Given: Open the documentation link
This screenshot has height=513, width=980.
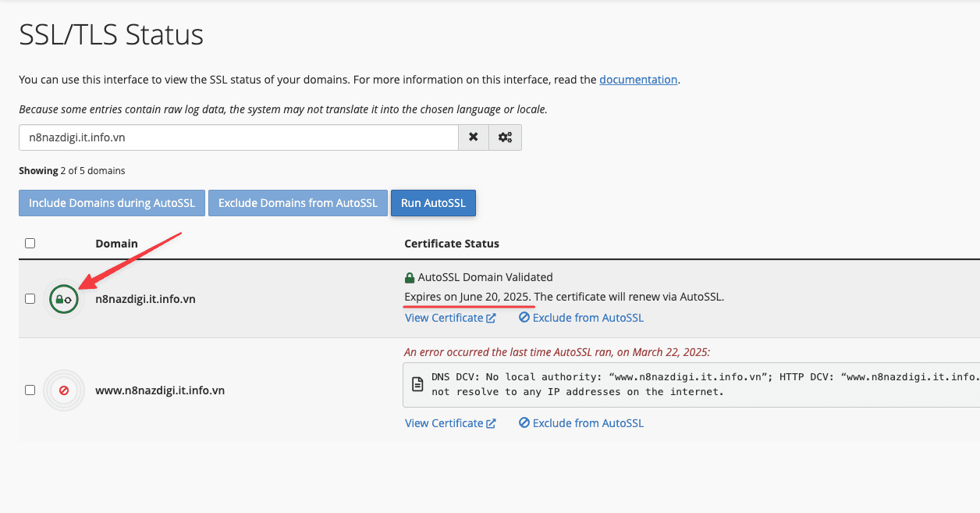Looking at the screenshot, I should pos(637,80).
